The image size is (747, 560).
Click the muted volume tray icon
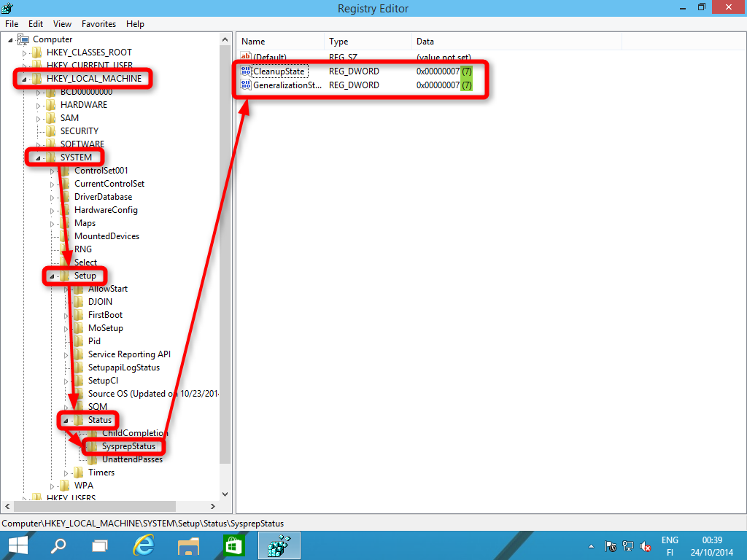tap(646, 546)
